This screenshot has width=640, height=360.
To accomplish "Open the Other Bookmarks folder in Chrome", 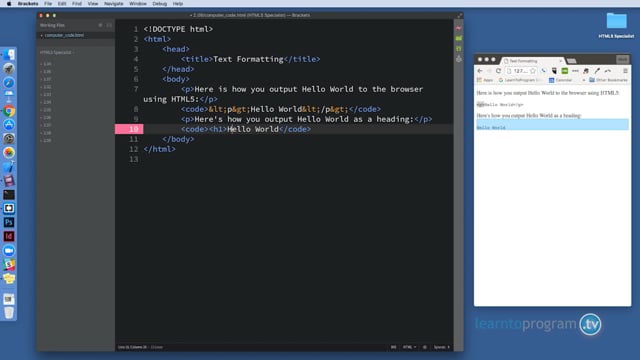I will [608, 80].
